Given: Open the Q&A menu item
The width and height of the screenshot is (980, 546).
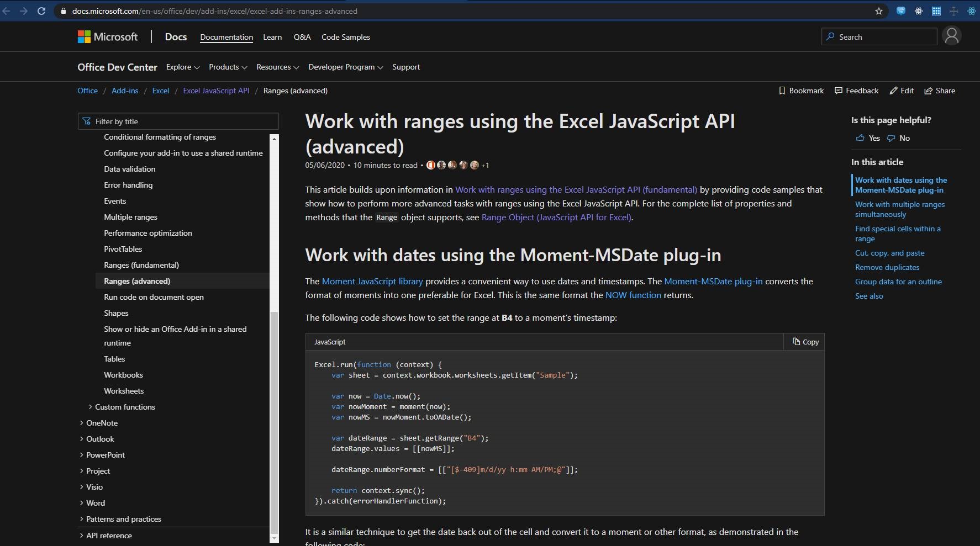Looking at the screenshot, I should point(302,37).
